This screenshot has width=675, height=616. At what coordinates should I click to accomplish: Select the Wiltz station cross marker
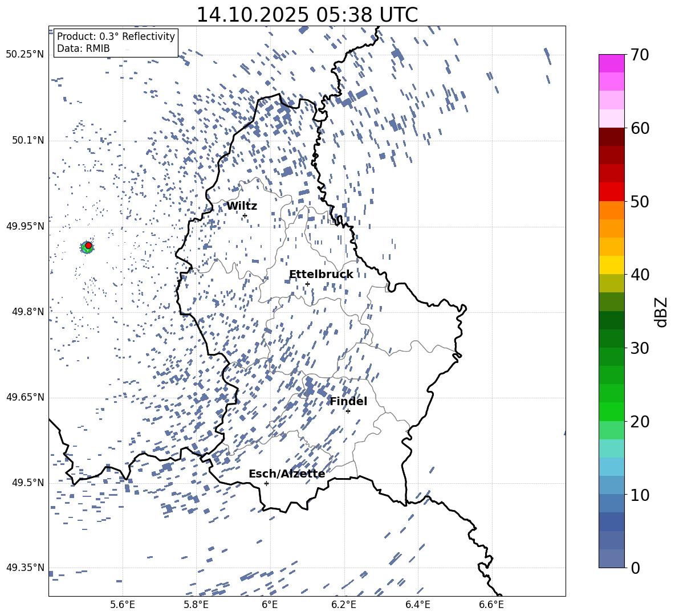(245, 215)
